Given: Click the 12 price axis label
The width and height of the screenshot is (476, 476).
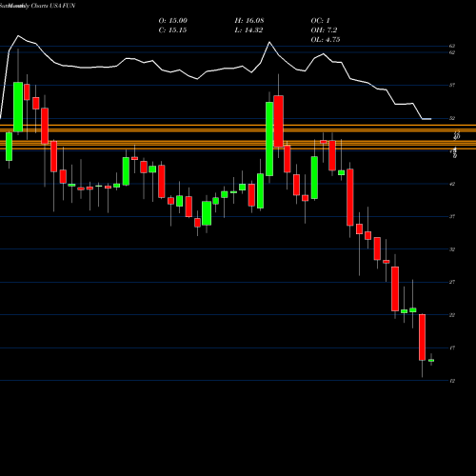Looking at the screenshot, I should [x=452, y=381].
